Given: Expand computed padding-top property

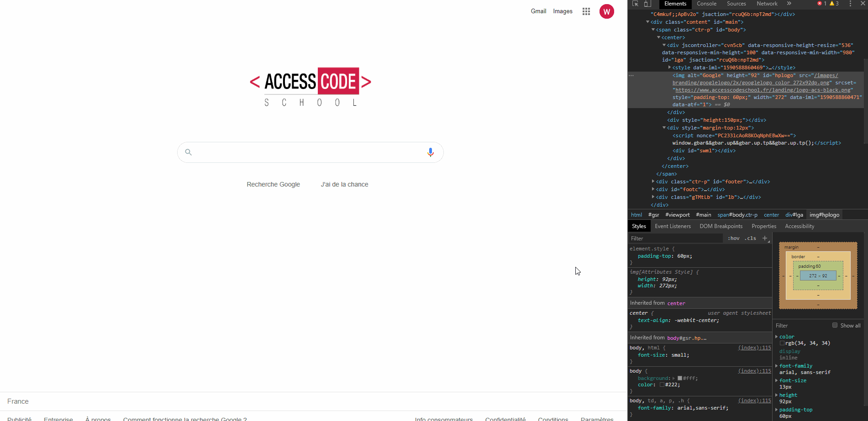Looking at the screenshot, I should tap(777, 410).
